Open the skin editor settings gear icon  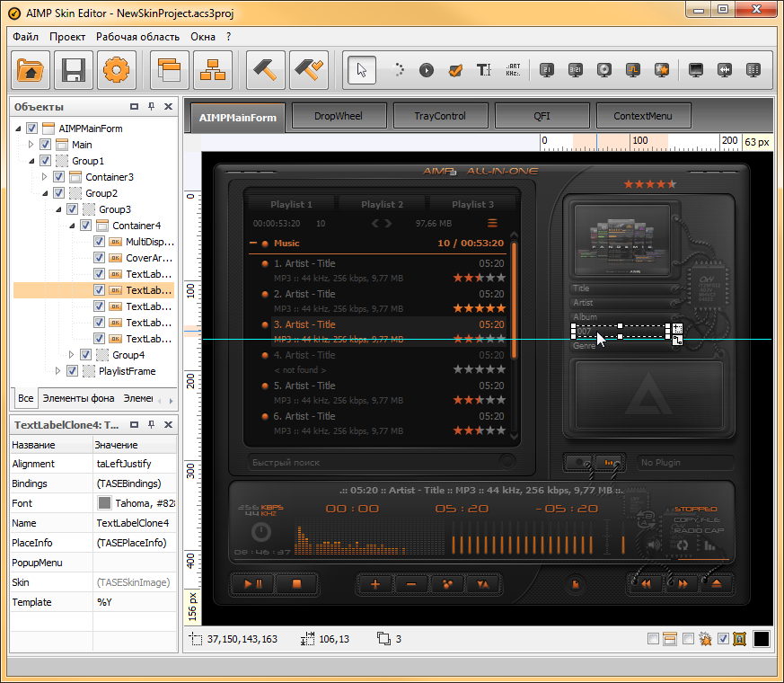tap(117, 71)
